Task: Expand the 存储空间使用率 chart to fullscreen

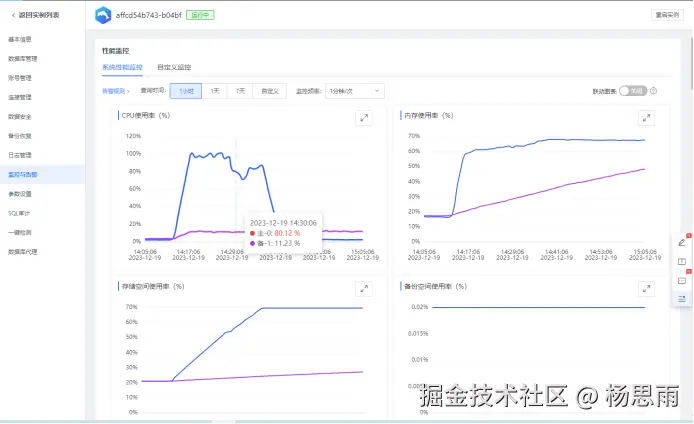Action: [364, 289]
